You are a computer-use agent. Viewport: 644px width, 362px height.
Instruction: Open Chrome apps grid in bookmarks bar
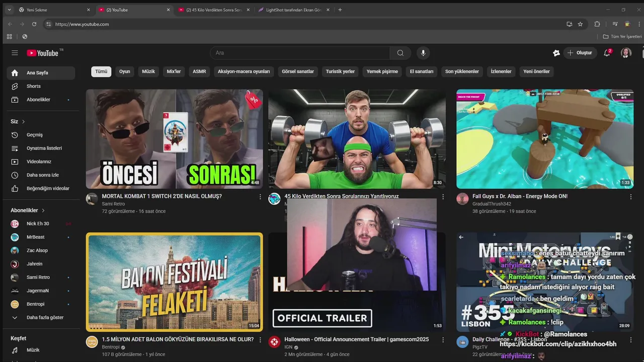pyautogui.click(x=9, y=36)
